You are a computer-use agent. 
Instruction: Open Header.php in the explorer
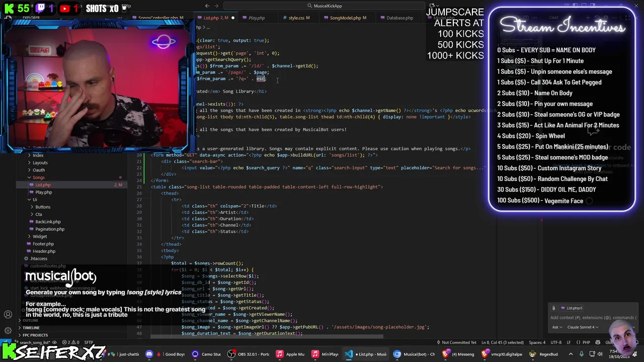click(44, 251)
